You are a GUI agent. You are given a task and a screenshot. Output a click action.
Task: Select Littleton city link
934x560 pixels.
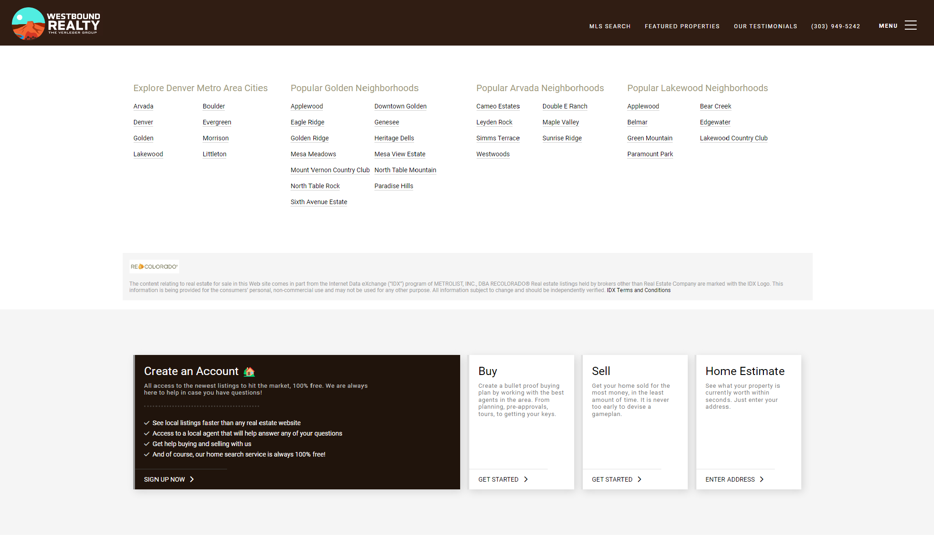pyautogui.click(x=214, y=154)
